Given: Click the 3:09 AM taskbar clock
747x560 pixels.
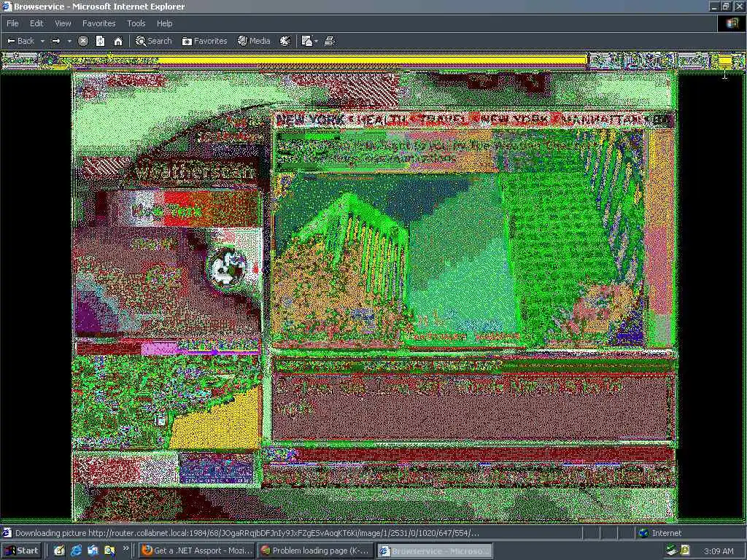Looking at the screenshot, I should point(719,551).
